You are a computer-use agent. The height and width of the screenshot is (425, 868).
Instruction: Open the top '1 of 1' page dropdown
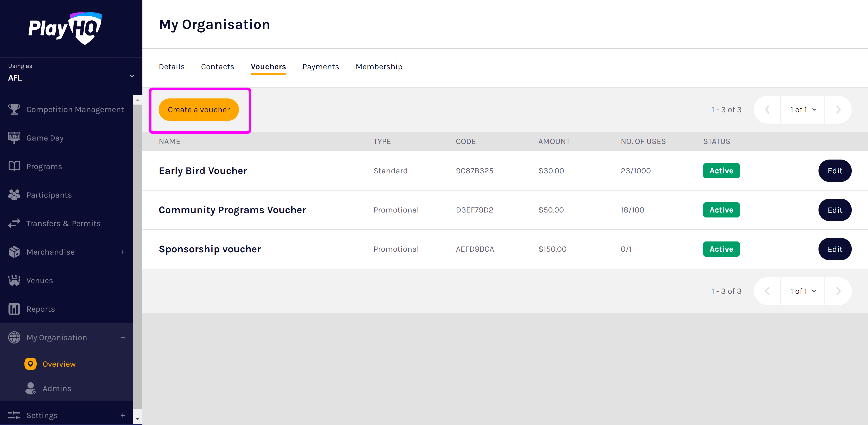803,110
